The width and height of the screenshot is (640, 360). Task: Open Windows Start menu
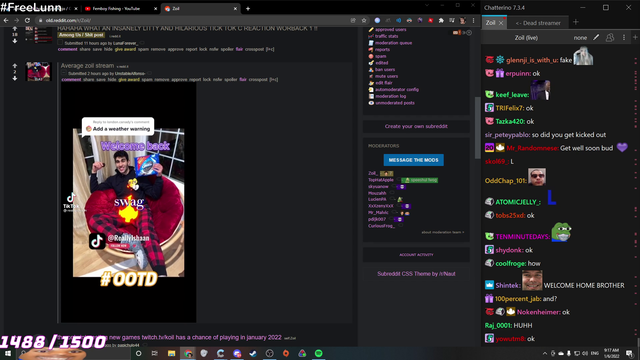point(8,353)
